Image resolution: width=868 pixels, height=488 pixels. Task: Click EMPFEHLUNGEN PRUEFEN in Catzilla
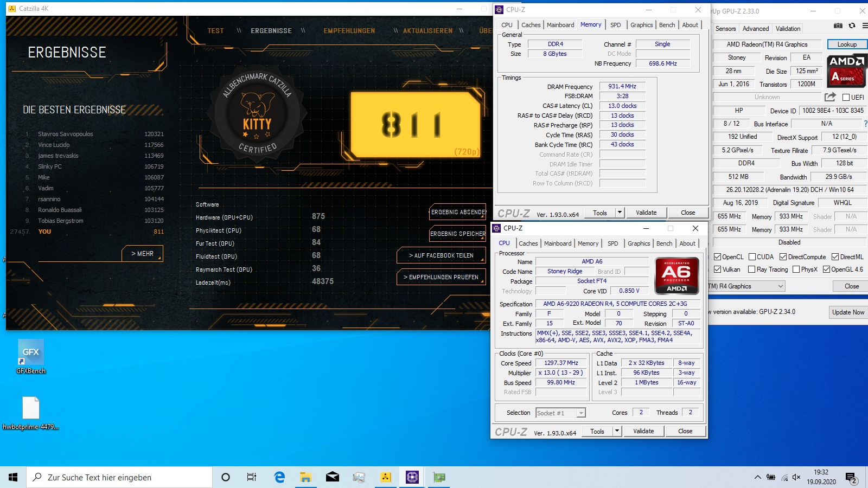[441, 277]
